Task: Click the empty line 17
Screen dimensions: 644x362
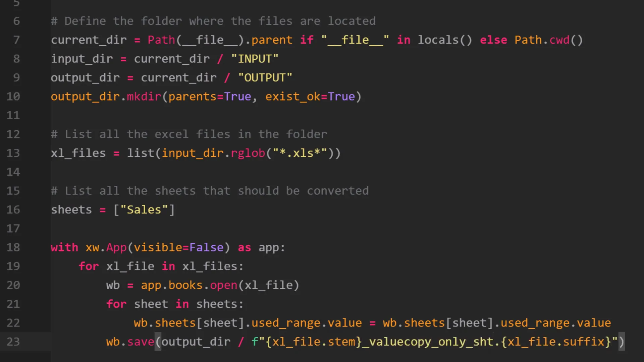Action: coord(134,228)
